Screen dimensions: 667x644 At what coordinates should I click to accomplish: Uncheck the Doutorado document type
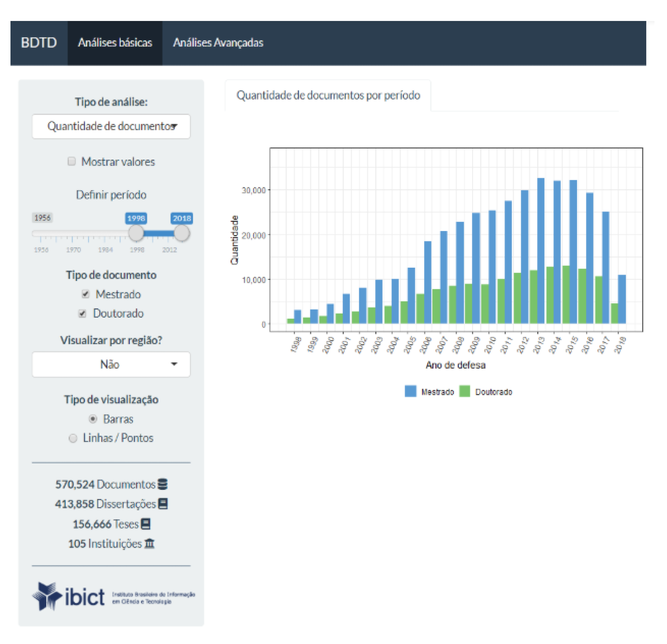[82, 313]
